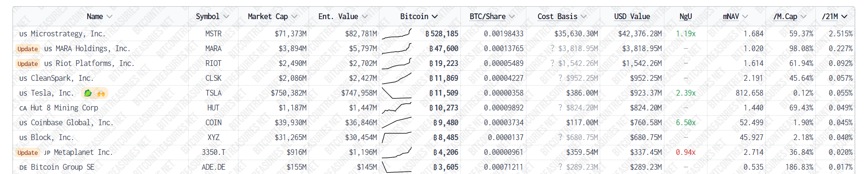
Task: Toggle sort chevron next to Market Cap header
Action: (x=294, y=17)
